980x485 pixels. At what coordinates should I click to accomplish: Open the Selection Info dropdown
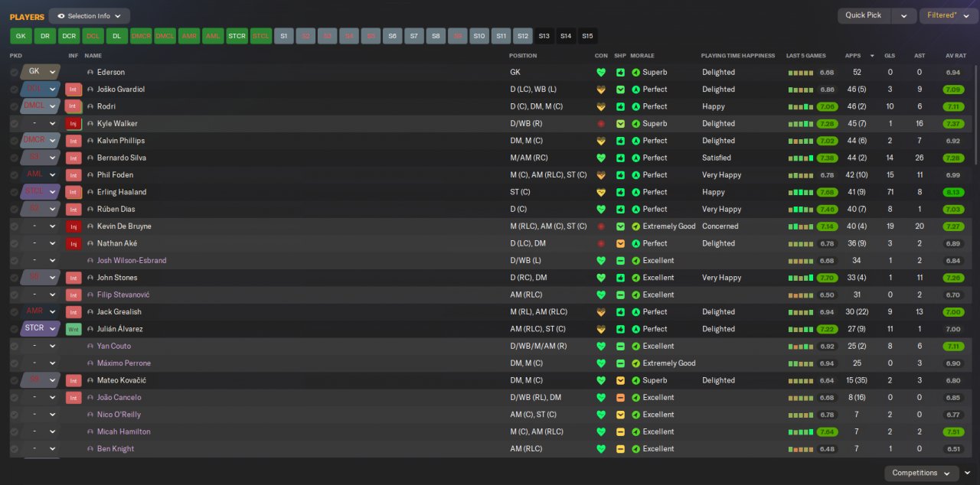pyautogui.click(x=89, y=16)
